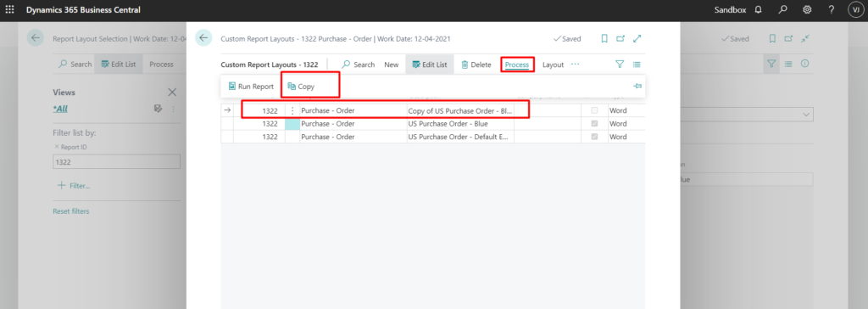
Task: Expand Custom Report Layouts page to full width
Action: click(637, 39)
